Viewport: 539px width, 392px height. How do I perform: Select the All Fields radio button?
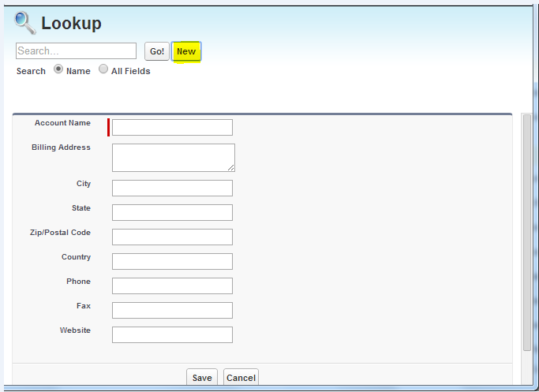[x=103, y=69]
